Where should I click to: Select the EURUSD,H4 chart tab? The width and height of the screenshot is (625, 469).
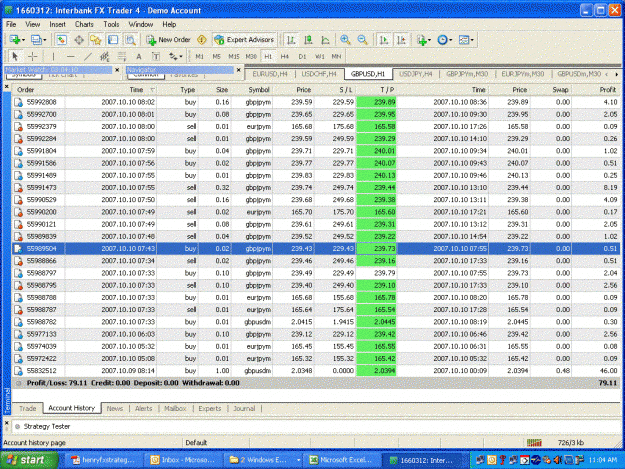coord(270,74)
